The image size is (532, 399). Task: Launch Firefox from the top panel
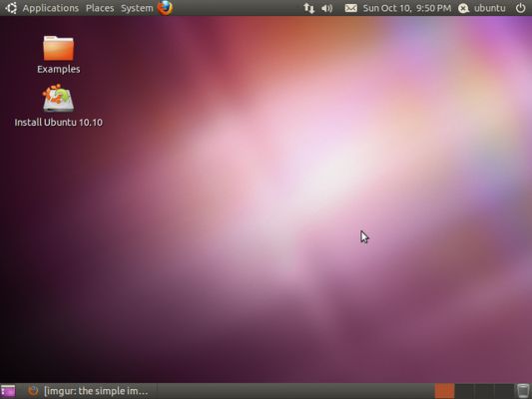tap(166, 8)
